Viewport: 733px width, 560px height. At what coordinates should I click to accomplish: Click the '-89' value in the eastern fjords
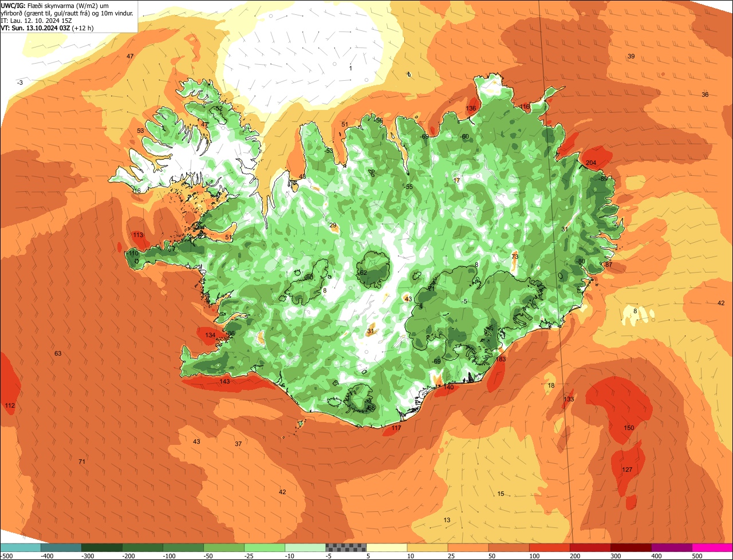pos(603,179)
